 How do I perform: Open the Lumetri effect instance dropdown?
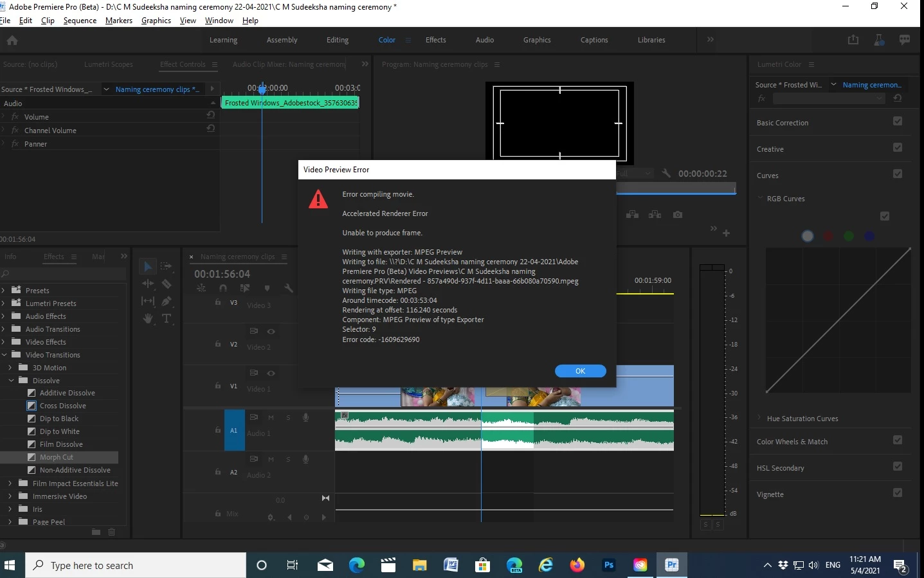coord(829,98)
